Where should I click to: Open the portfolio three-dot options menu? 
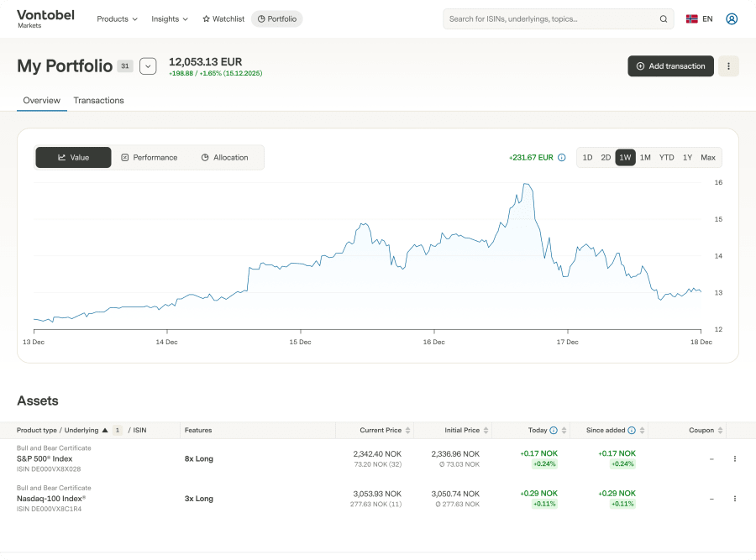(728, 66)
